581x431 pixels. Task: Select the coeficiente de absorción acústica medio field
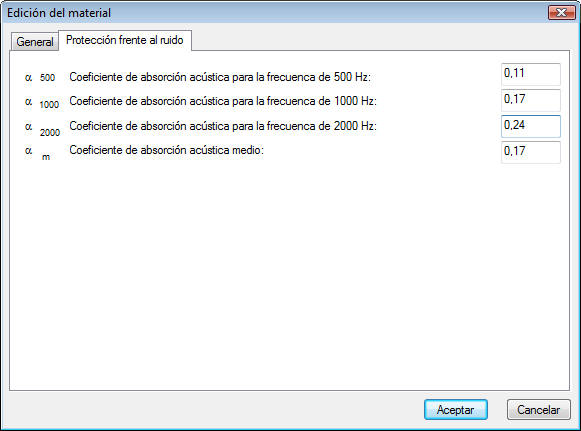[x=531, y=152]
